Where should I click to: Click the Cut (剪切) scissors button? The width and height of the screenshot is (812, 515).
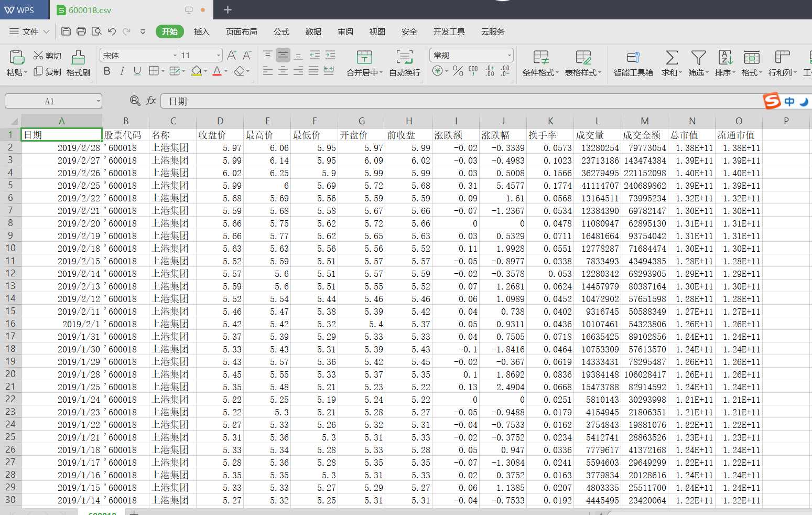[47, 56]
